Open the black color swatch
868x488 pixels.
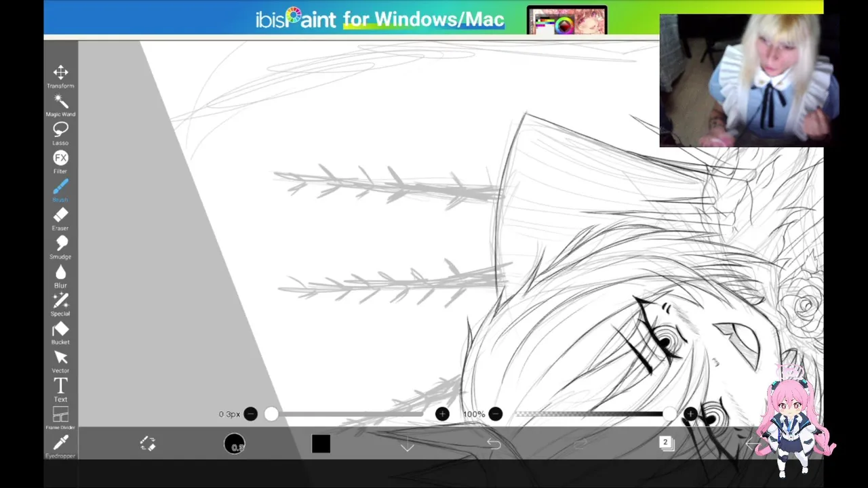click(321, 444)
